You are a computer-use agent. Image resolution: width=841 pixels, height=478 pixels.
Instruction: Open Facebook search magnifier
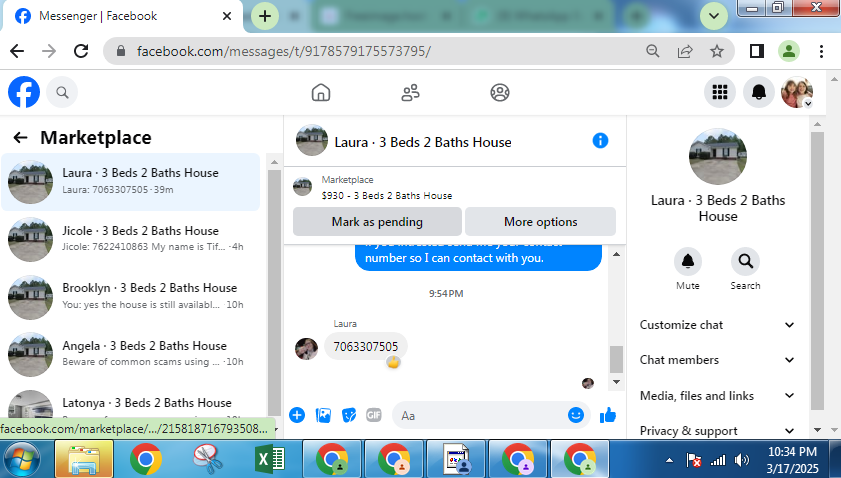[x=62, y=93]
